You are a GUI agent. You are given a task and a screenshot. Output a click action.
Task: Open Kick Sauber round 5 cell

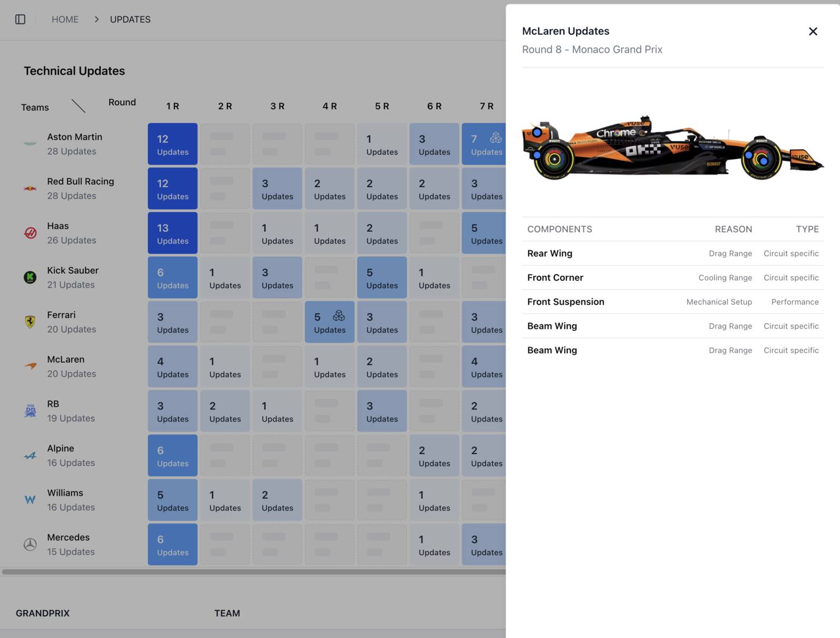[382, 278]
